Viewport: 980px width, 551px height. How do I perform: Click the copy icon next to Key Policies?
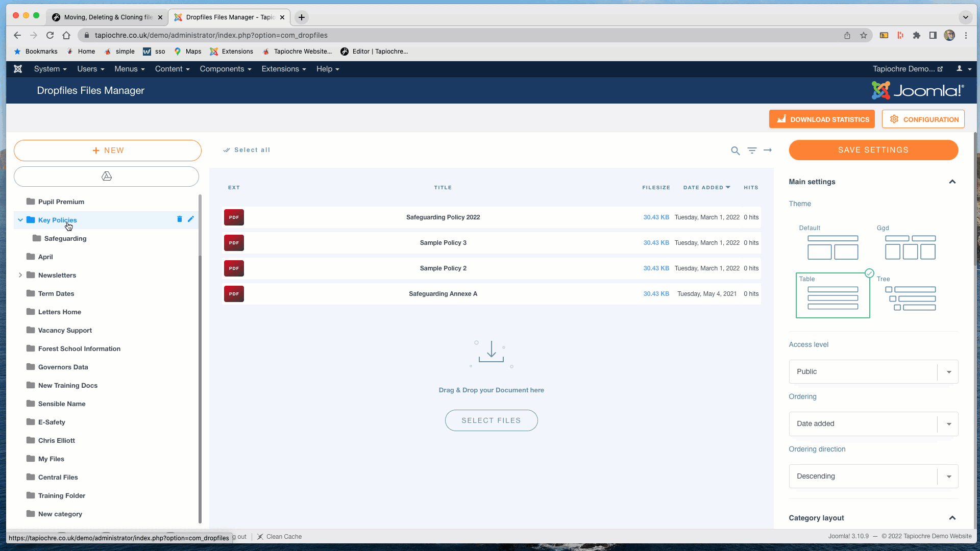coord(180,219)
